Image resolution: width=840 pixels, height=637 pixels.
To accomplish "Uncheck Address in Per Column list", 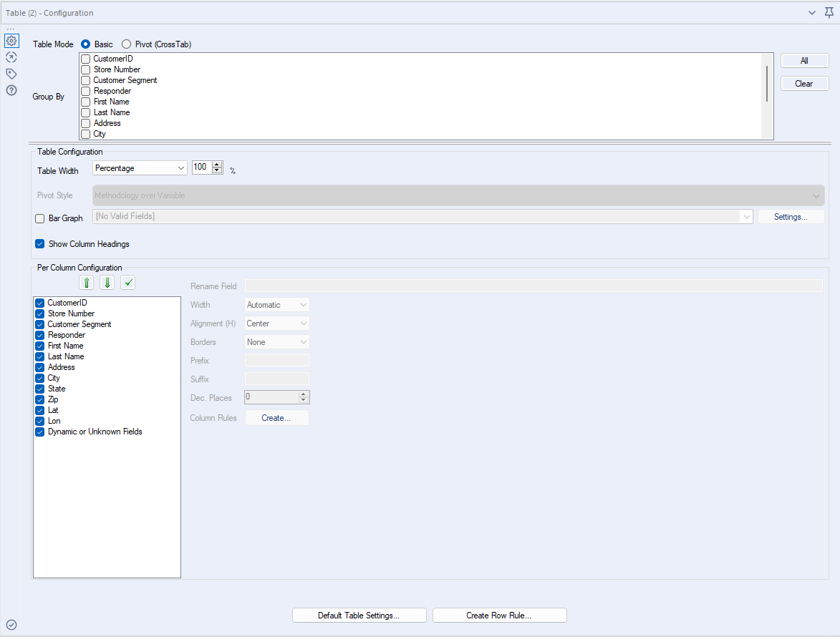I will click(39, 367).
